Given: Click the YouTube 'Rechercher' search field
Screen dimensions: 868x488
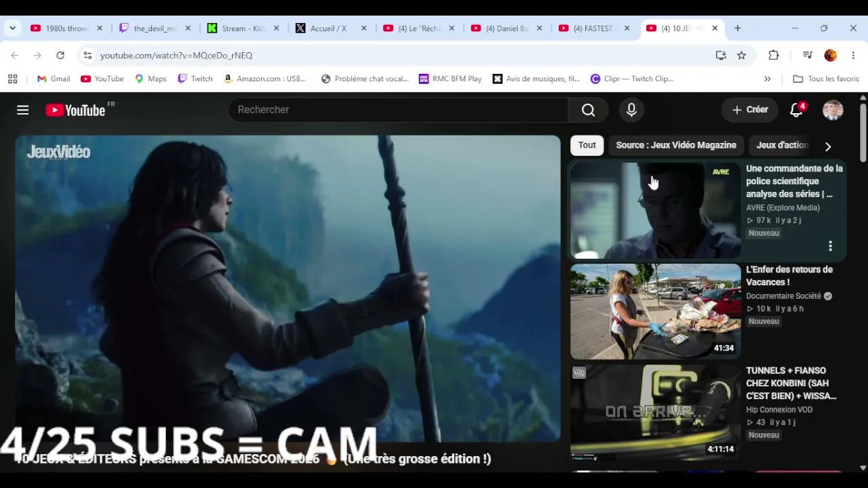Looking at the screenshot, I should tap(398, 110).
